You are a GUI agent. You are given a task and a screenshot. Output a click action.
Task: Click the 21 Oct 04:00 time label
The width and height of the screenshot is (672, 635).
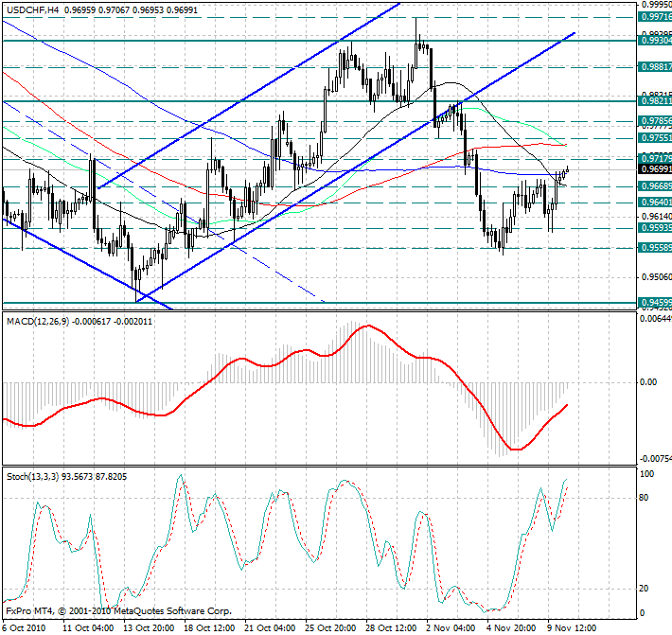270,628
